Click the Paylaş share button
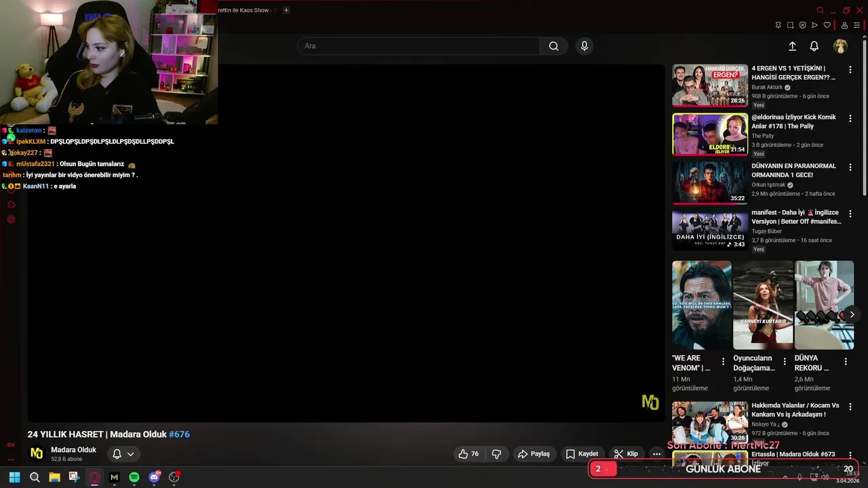 (534, 454)
